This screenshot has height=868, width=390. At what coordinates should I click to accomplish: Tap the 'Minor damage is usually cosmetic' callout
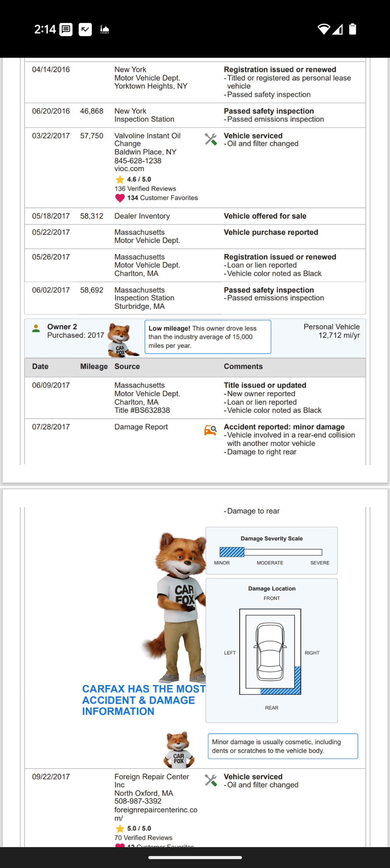pyautogui.click(x=282, y=746)
